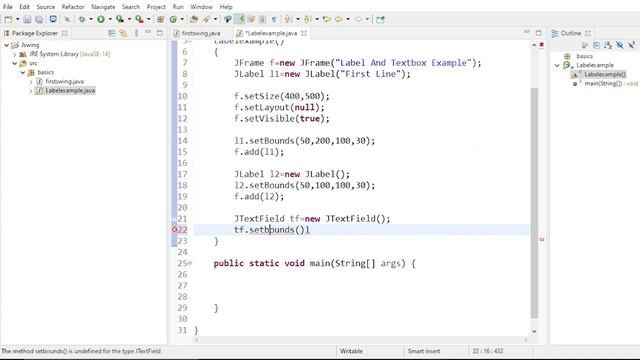Screen dimensions: 640x360
Task: Fold the main method at line 25
Action: [190, 263]
